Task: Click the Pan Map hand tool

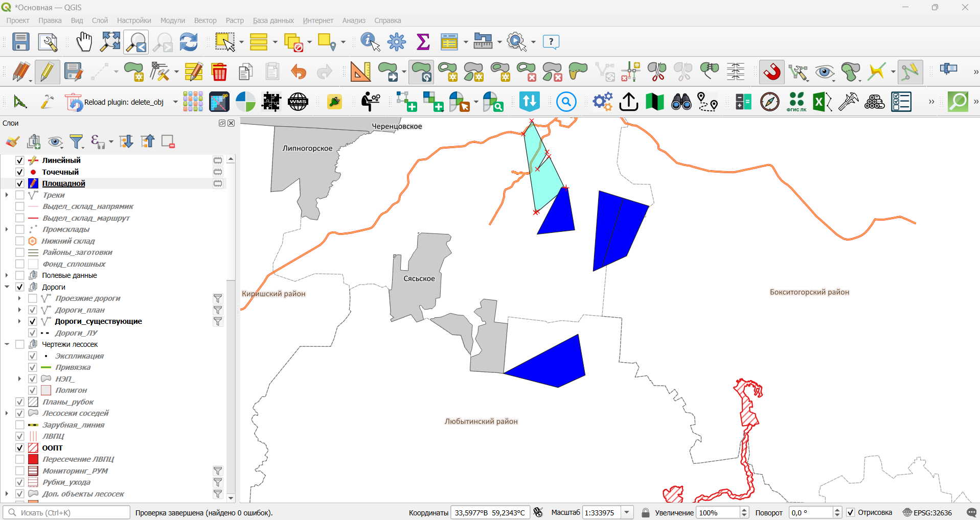Action: (84, 42)
